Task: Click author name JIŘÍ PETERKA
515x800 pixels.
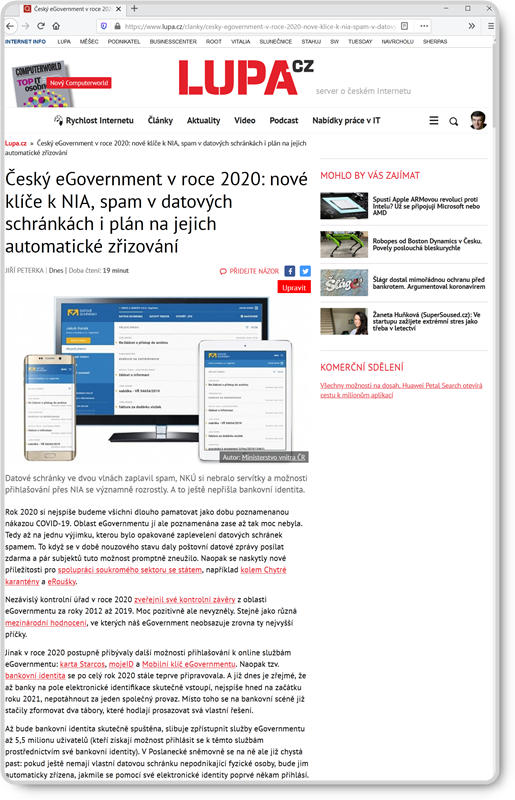Action: 24,271
